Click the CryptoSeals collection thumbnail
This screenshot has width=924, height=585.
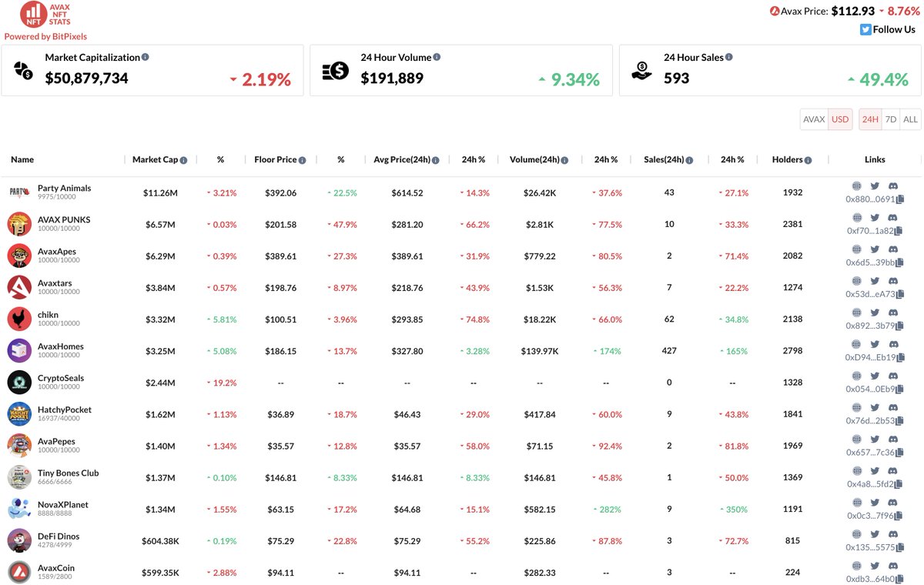[19, 382]
